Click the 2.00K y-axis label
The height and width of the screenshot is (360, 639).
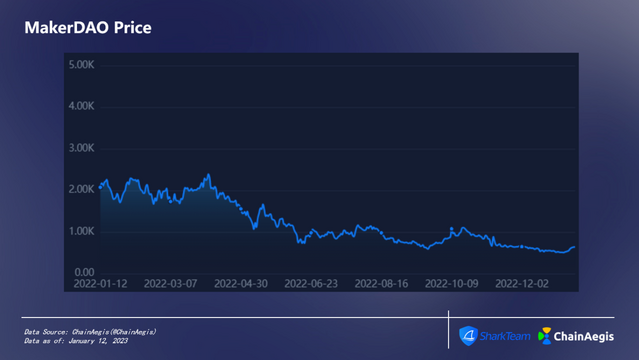82,190
